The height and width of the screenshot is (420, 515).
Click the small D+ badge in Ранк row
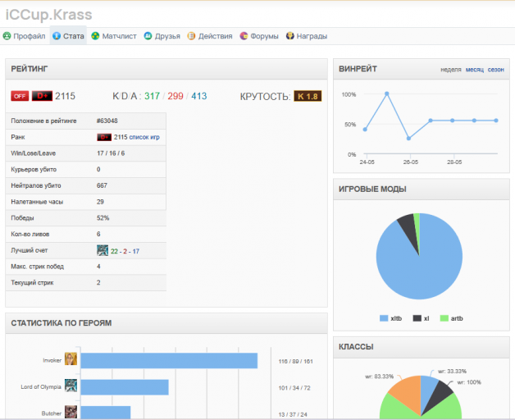104,137
